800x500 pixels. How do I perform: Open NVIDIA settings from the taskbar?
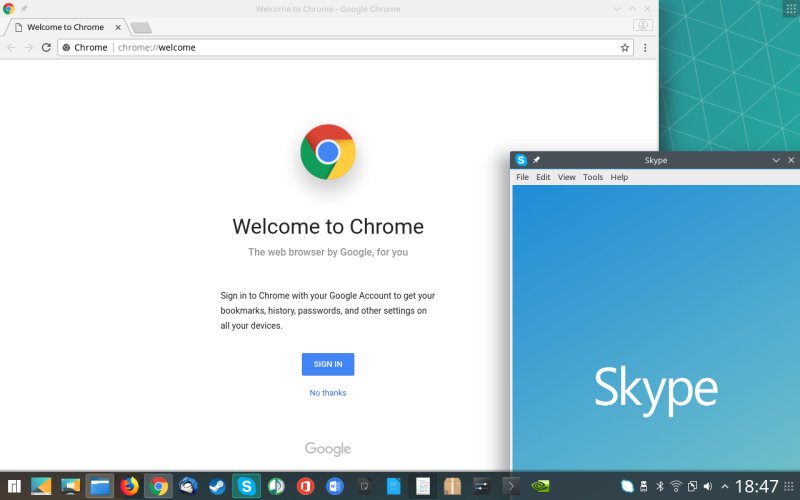click(x=540, y=486)
